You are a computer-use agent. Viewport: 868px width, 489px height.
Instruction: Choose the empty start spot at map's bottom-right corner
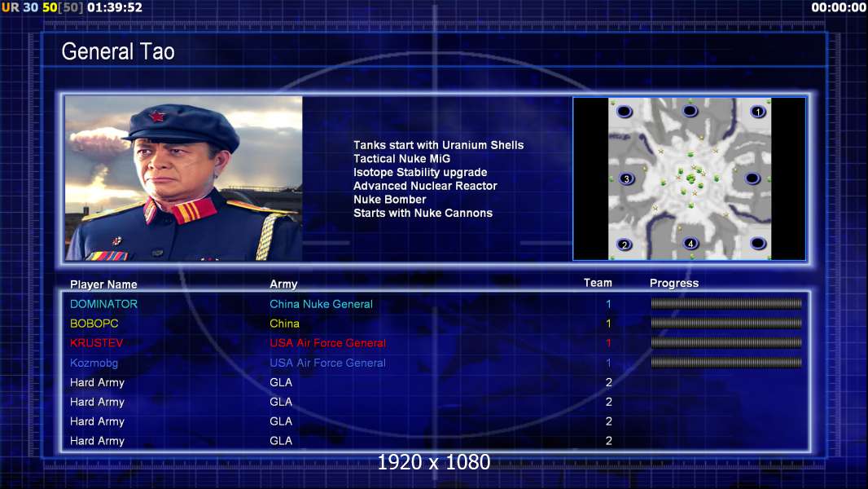click(x=758, y=243)
